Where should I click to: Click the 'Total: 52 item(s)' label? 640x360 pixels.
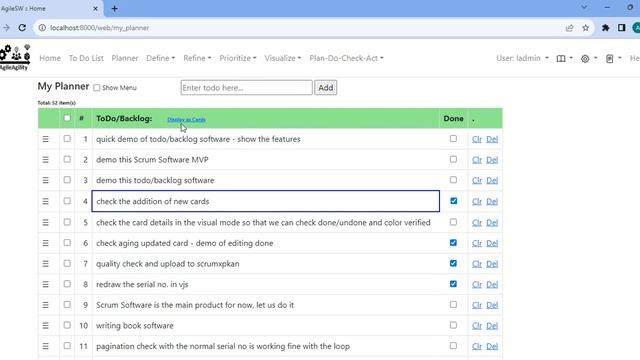click(x=56, y=103)
